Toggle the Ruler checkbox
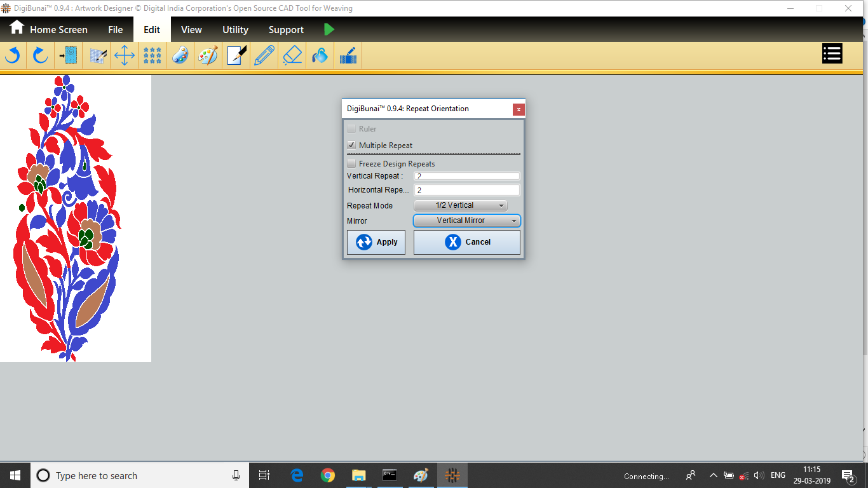Screen dimensions: 868x488 351,129
